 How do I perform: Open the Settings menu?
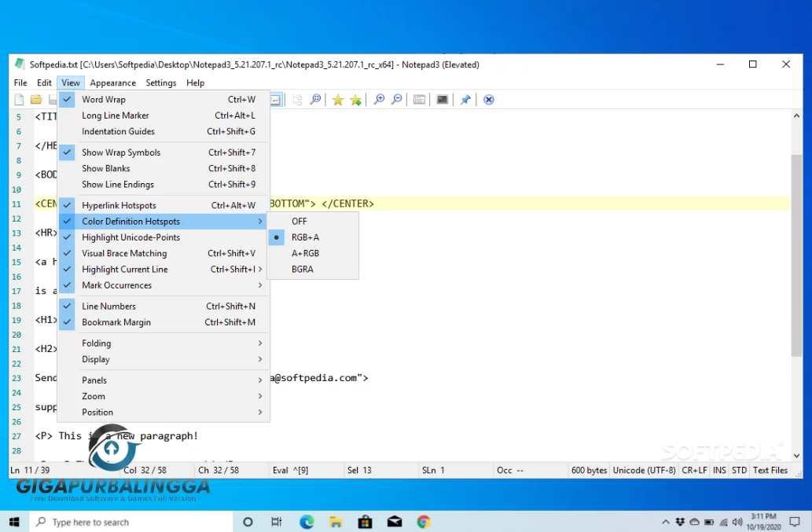pyautogui.click(x=160, y=83)
